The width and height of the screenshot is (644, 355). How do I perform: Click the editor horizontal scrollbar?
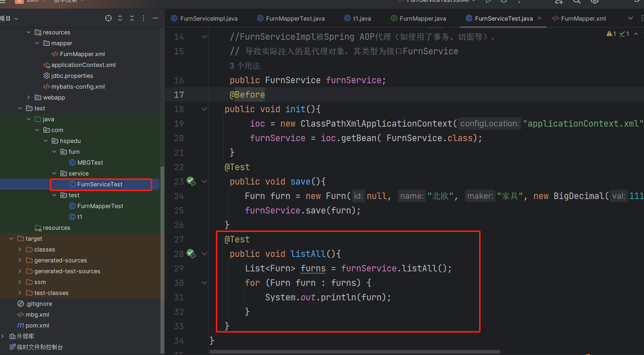tap(355, 352)
